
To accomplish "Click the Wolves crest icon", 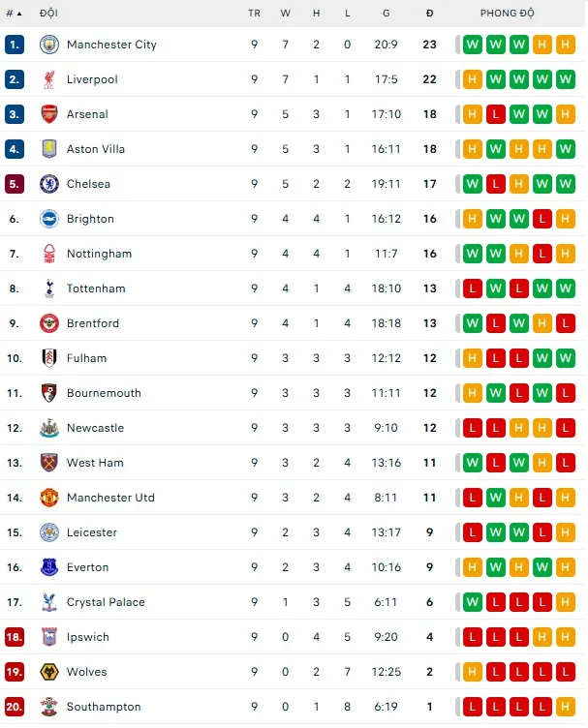I will point(49,672).
